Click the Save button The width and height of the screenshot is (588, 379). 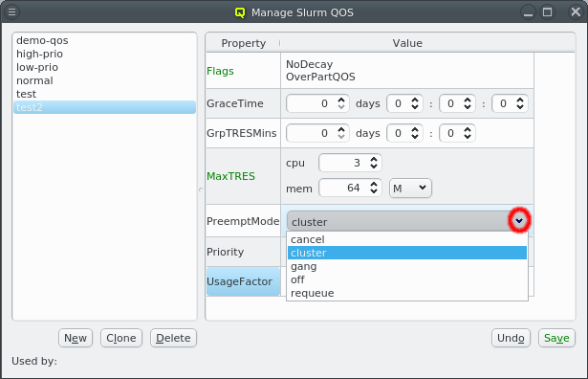click(x=556, y=338)
